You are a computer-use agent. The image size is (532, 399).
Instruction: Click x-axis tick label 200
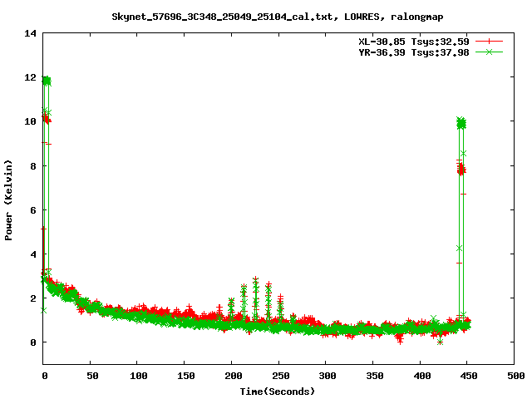click(234, 376)
